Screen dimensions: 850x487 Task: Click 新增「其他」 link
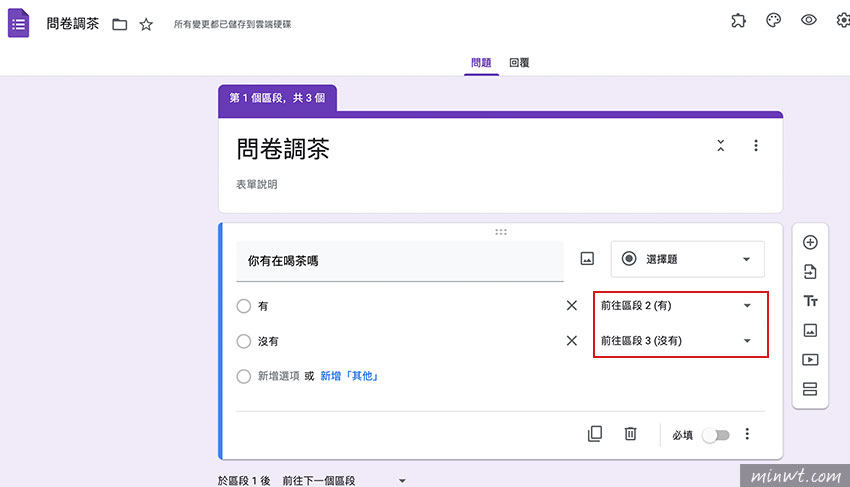pyautogui.click(x=349, y=376)
